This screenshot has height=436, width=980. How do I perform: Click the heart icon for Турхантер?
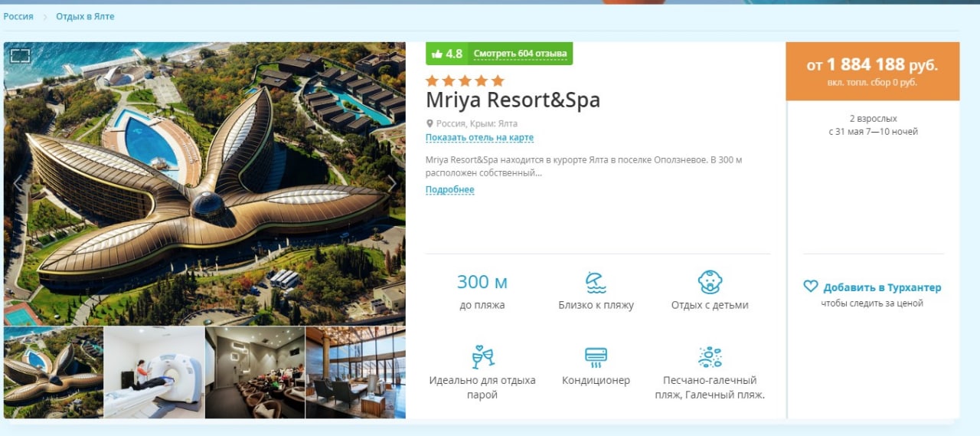pos(811,287)
